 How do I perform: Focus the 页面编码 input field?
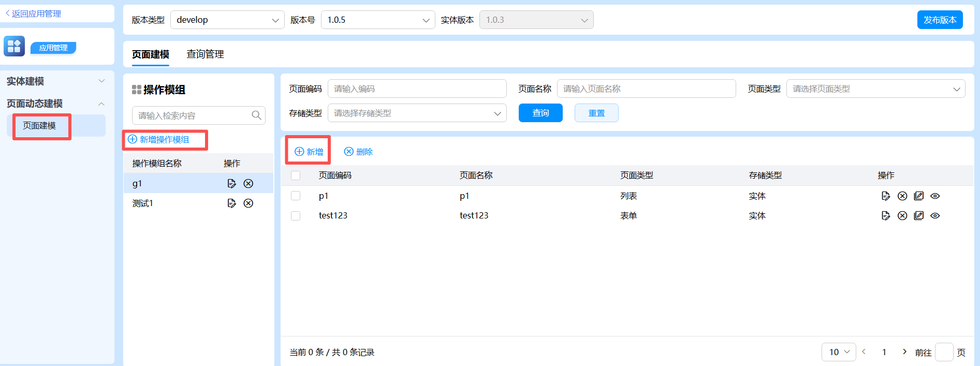[417, 89]
